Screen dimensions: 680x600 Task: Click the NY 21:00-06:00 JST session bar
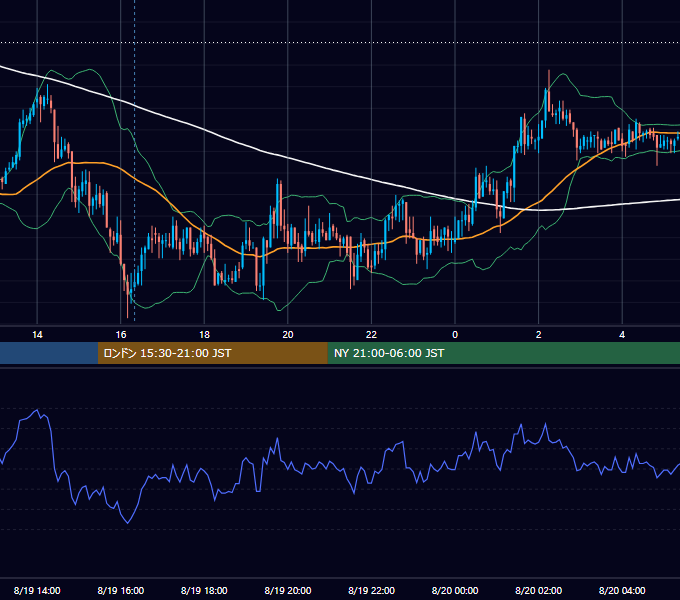click(x=503, y=353)
